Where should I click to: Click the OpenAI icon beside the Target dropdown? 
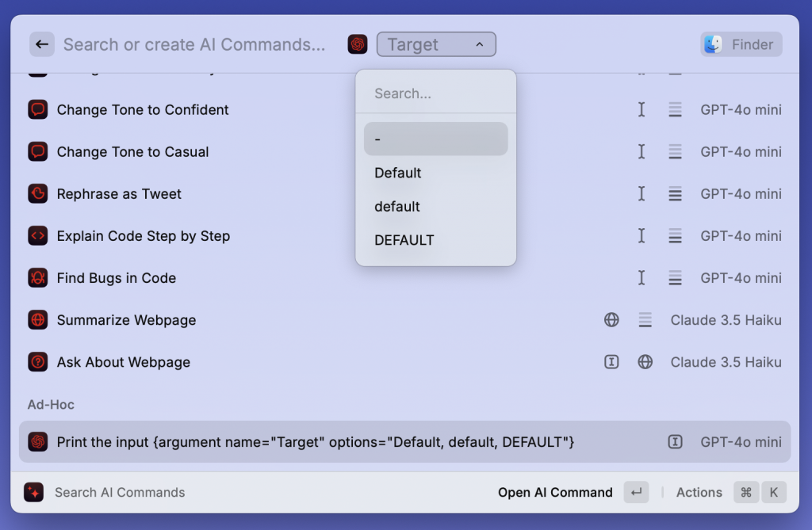pos(358,44)
